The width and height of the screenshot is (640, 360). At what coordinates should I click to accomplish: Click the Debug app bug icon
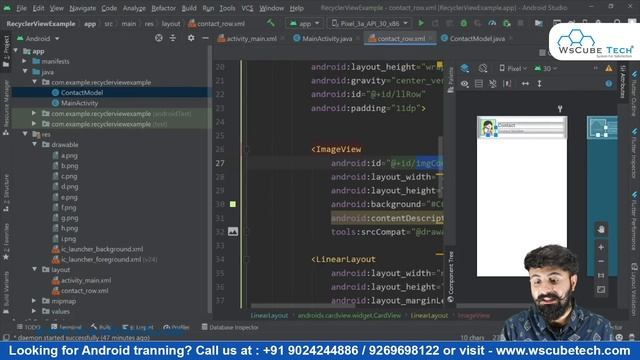(x=464, y=23)
